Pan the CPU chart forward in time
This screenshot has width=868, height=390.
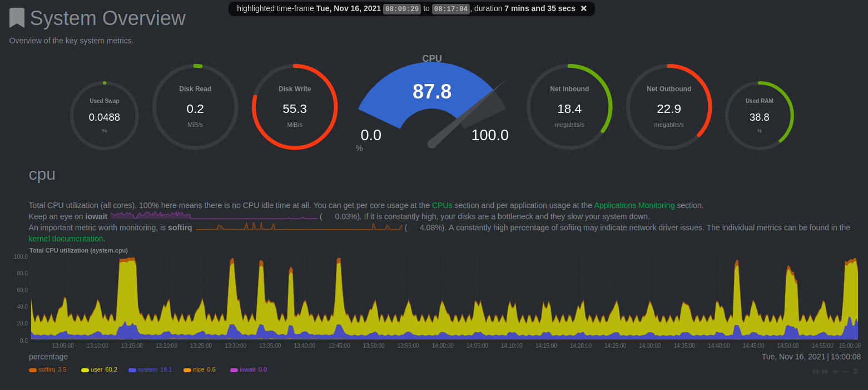click(x=825, y=372)
